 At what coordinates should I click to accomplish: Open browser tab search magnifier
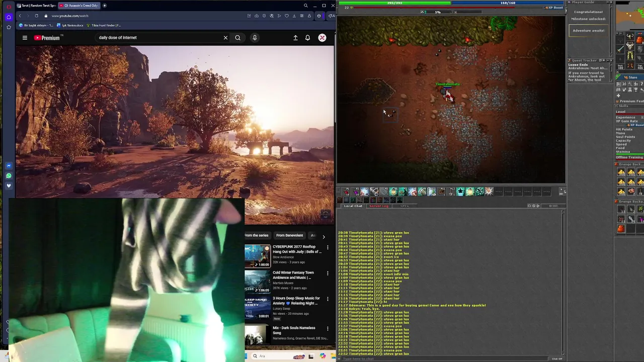(x=305, y=6)
